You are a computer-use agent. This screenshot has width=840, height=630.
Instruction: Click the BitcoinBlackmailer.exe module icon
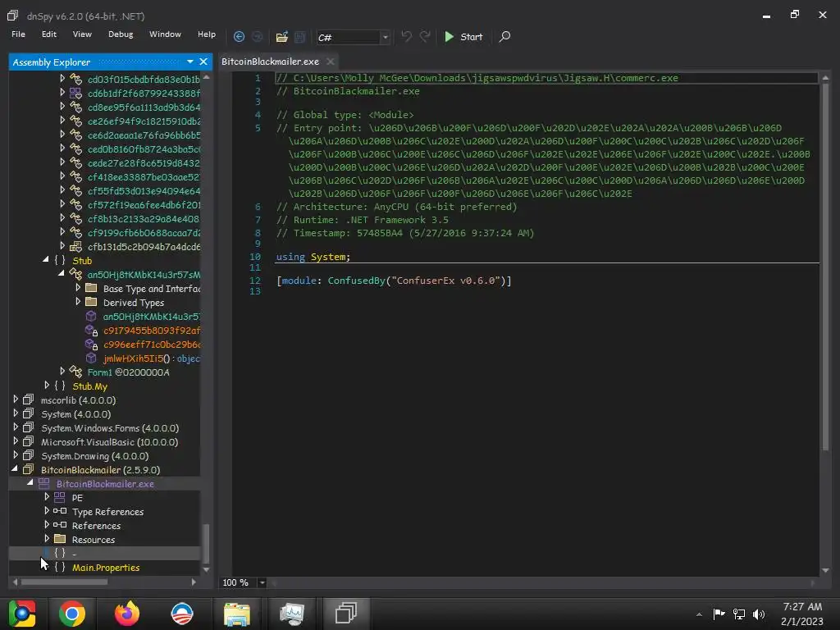pos(44,483)
